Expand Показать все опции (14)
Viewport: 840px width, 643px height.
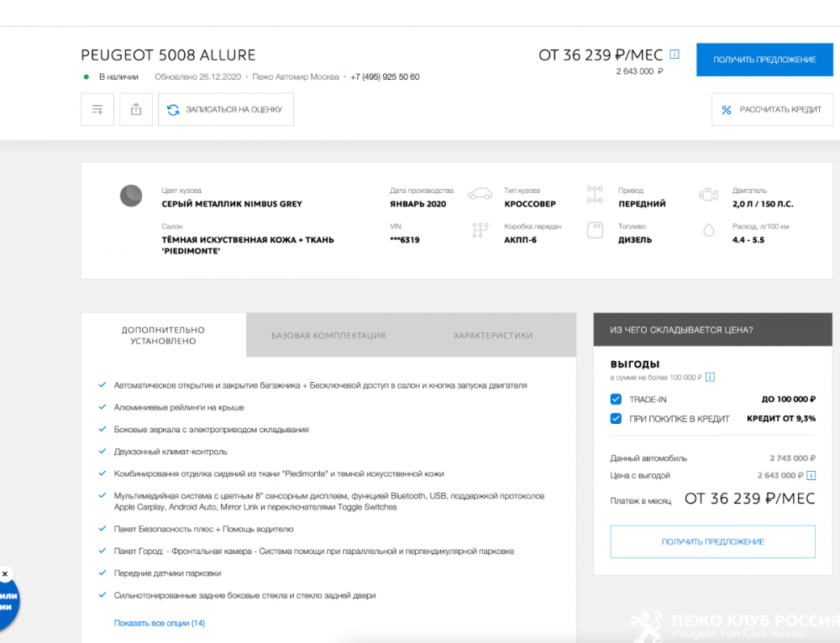[x=160, y=623]
